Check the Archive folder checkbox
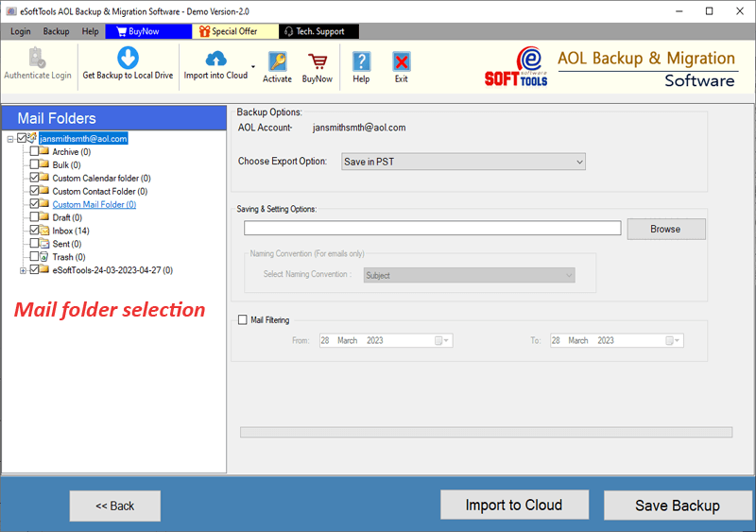Screen dimensions: 756x532 click(34, 151)
